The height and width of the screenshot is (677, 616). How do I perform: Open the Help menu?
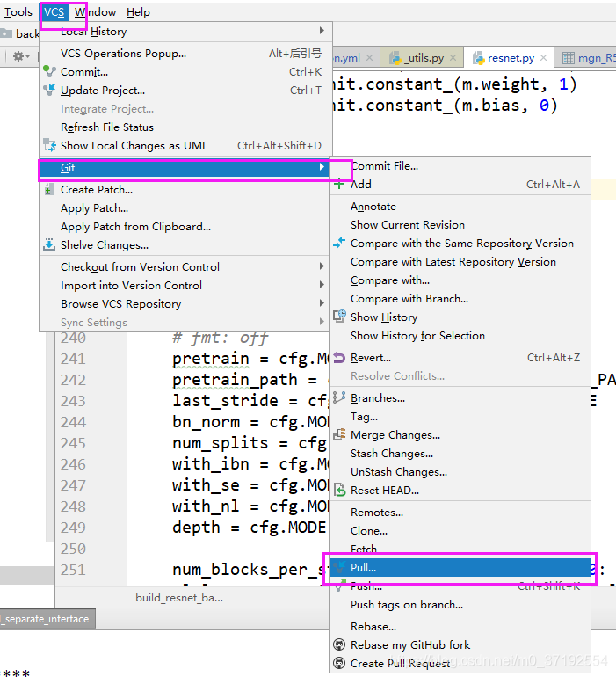pyautogui.click(x=138, y=12)
